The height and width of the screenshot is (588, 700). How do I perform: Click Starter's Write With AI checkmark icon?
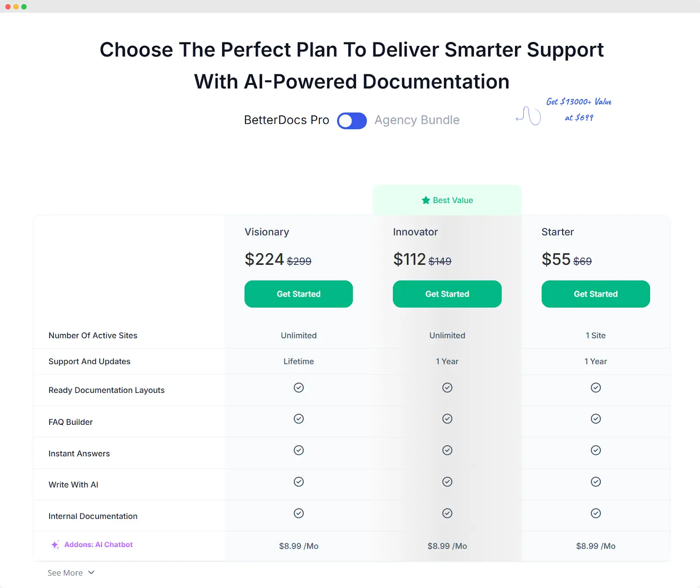(x=596, y=482)
